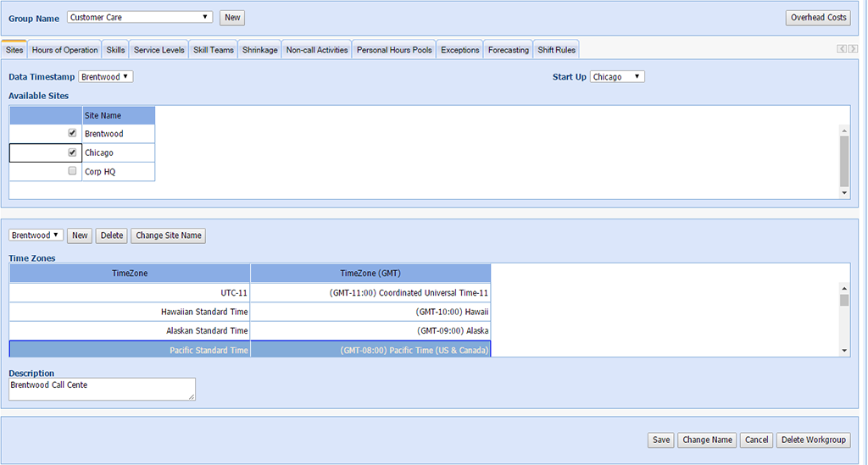Image resolution: width=868 pixels, height=465 pixels.
Task: Click into the Description text field
Action: tap(102, 389)
